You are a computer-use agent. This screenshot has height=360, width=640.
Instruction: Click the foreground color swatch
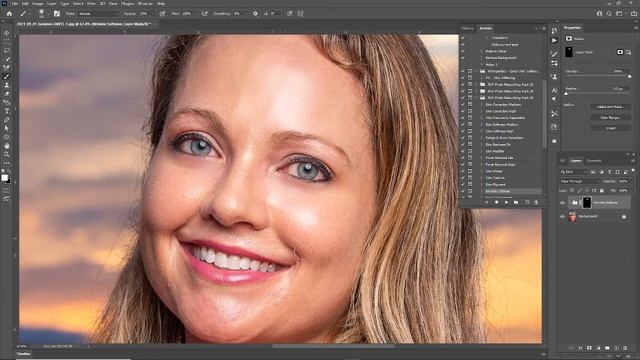4,178
